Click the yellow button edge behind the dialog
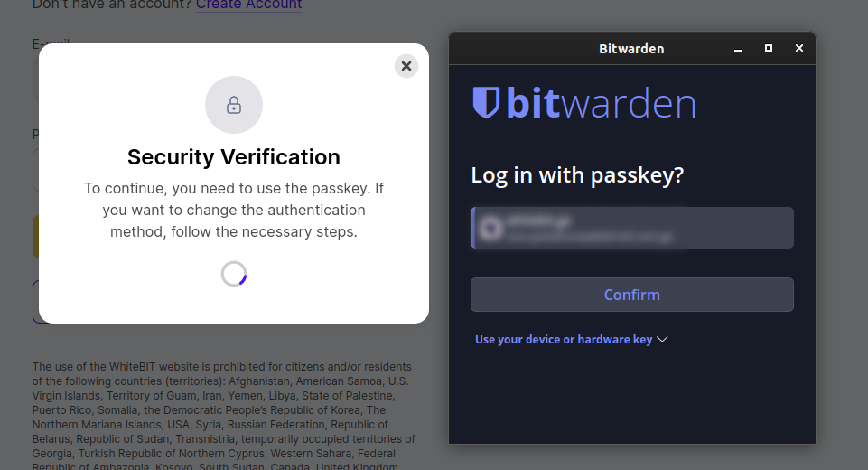The width and height of the screenshot is (868, 470). tap(35, 237)
